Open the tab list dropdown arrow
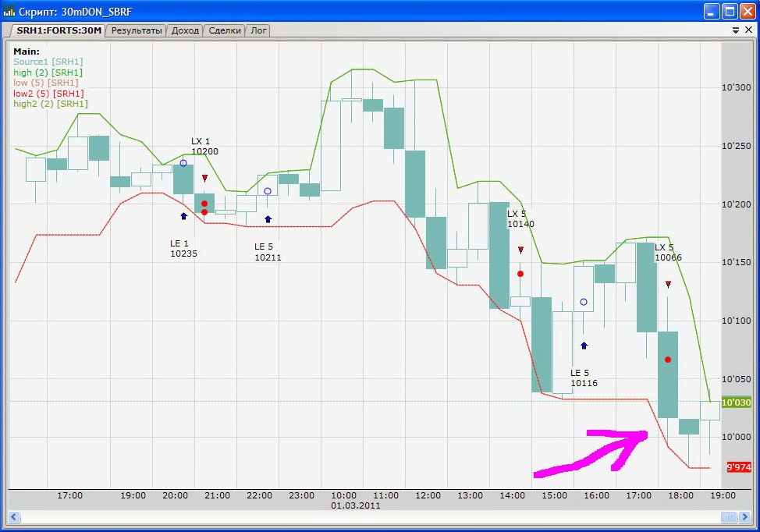This screenshot has width=760, height=532. [735, 30]
